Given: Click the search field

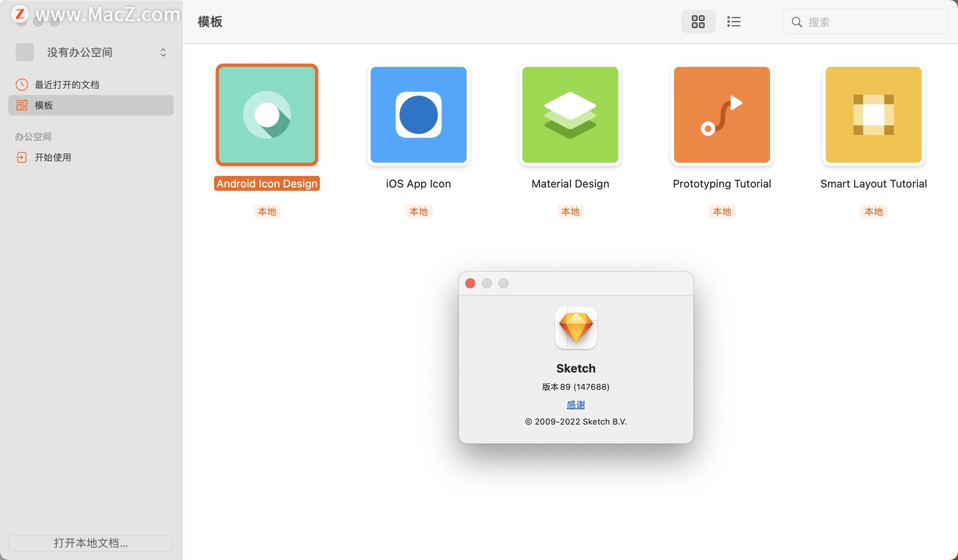Looking at the screenshot, I should tap(873, 22).
